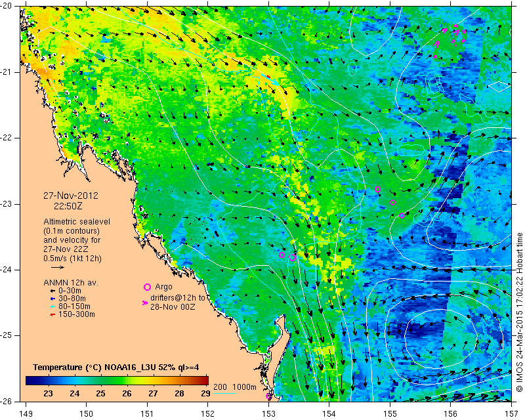525x420 pixels.
Task: Pick the Argo marker on the coast near 153°E, 26°S
Action: tap(268, 396)
